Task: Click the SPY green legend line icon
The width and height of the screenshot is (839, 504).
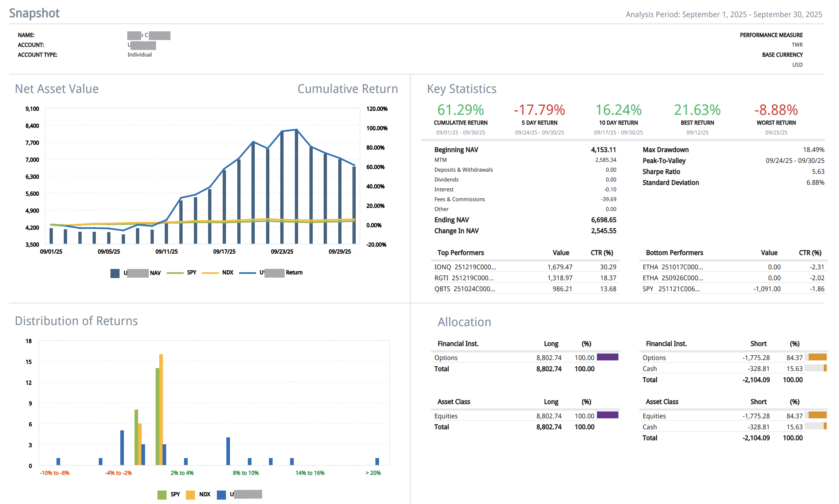Action: [x=175, y=273]
